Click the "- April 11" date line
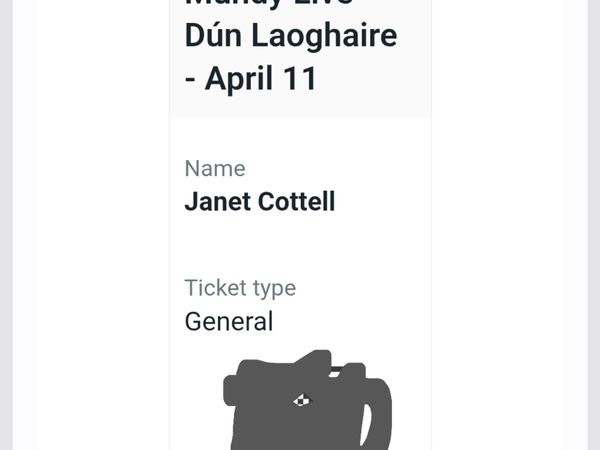Image resolution: width=600 pixels, height=450 pixels. tap(250, 78)
